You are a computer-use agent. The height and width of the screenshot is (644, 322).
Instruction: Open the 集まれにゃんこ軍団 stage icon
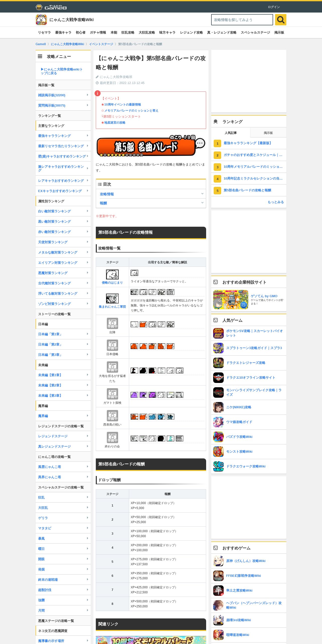pyautogui.click(x=112, y=298)
